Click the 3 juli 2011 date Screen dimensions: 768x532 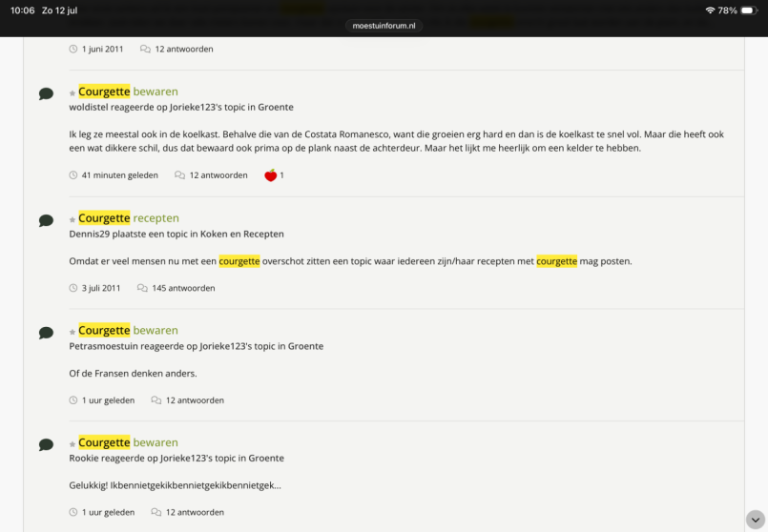101,288
